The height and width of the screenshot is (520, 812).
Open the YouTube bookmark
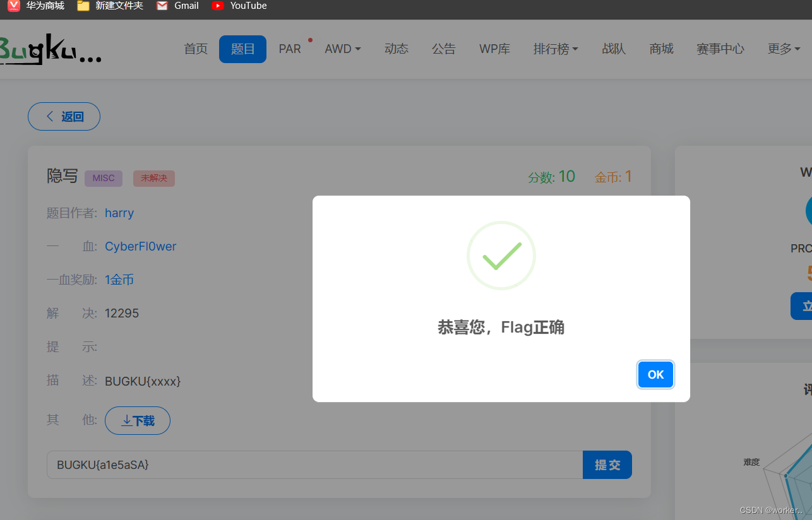pyautogui.click(x=239, y=6)
